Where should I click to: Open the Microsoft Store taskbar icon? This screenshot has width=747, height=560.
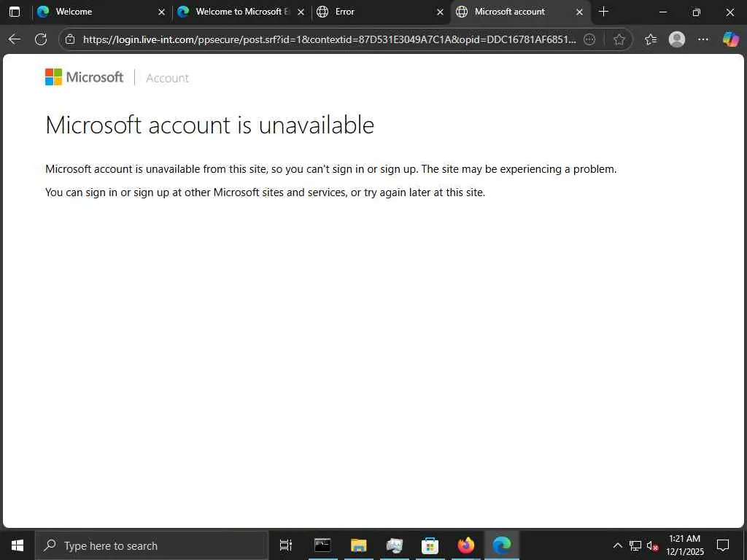pos(430,545)
